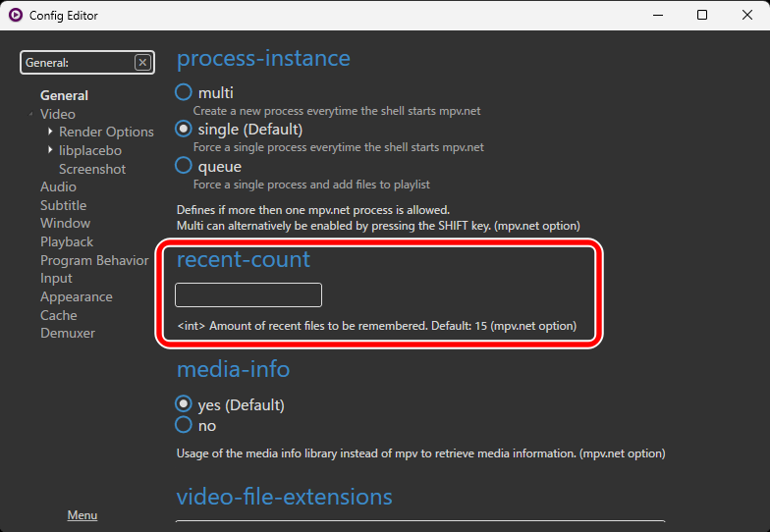Show the Demuxer settings
The image size is (770, 532).
68,334
